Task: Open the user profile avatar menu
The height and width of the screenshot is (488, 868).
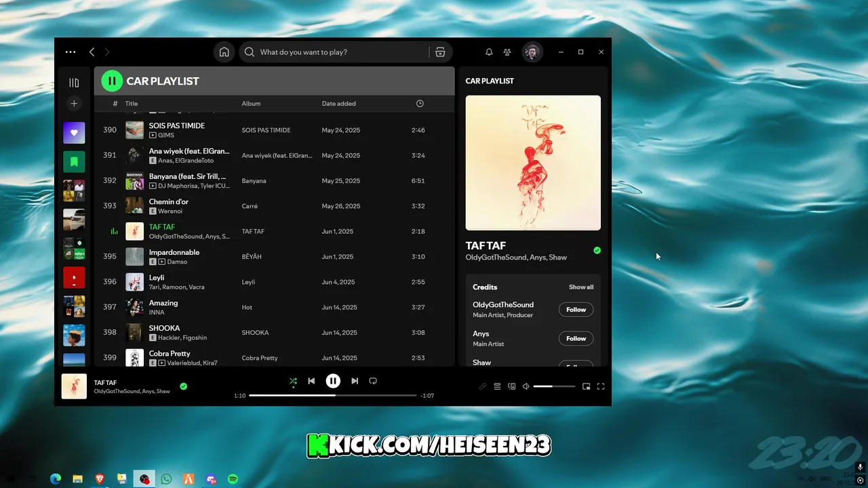Action: (x=532, y=52)
